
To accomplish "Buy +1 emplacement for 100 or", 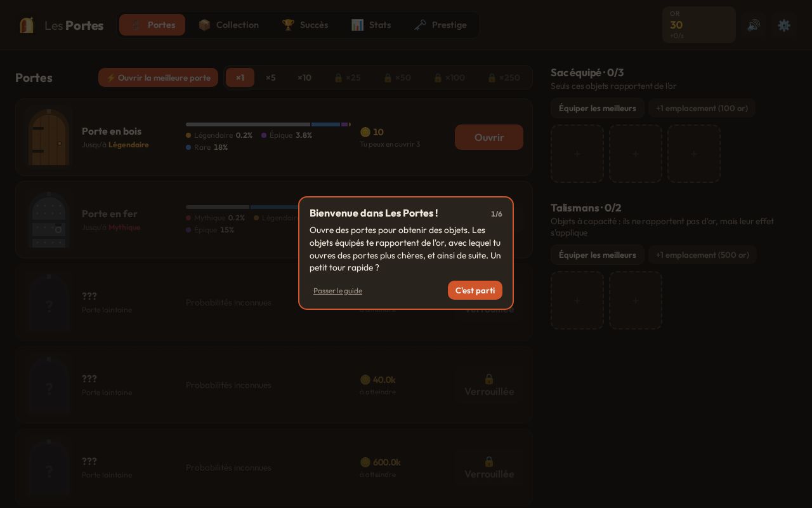I will [x=702, y=108].
